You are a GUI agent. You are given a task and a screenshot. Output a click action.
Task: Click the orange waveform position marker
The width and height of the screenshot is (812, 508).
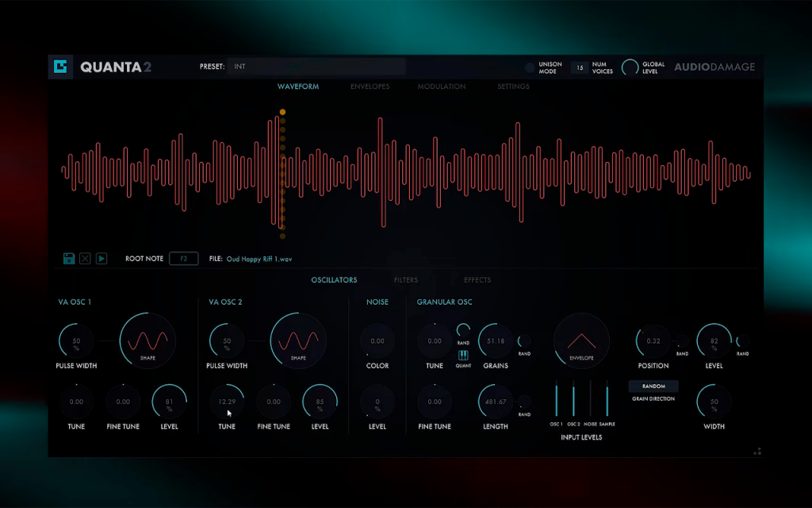click(282, 112)
